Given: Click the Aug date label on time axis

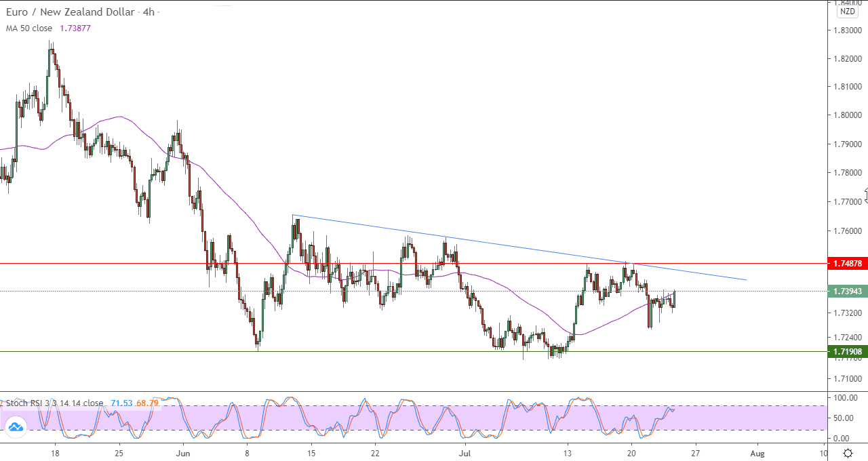Looking at the screenshot, I should pyautogui.click(x=757, y=452).
